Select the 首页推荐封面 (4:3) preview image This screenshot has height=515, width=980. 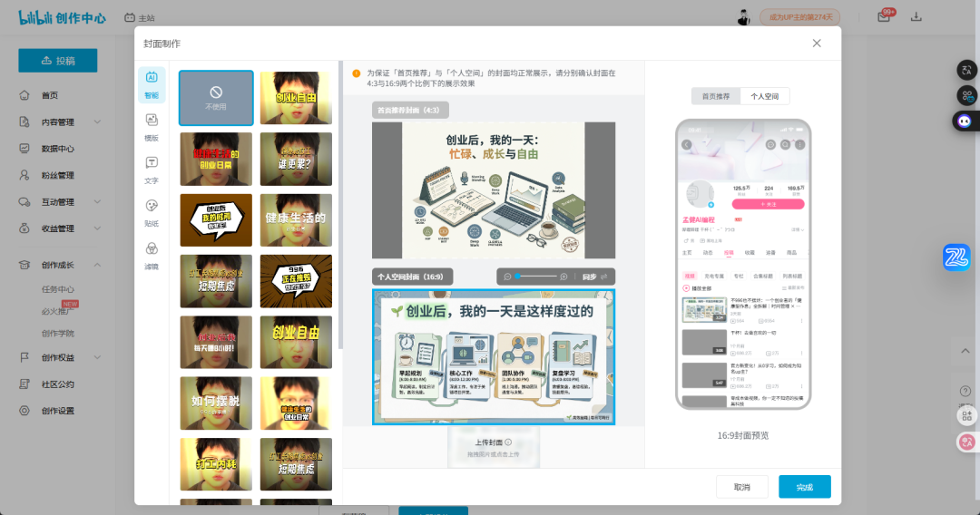click(x=493, y=190)
